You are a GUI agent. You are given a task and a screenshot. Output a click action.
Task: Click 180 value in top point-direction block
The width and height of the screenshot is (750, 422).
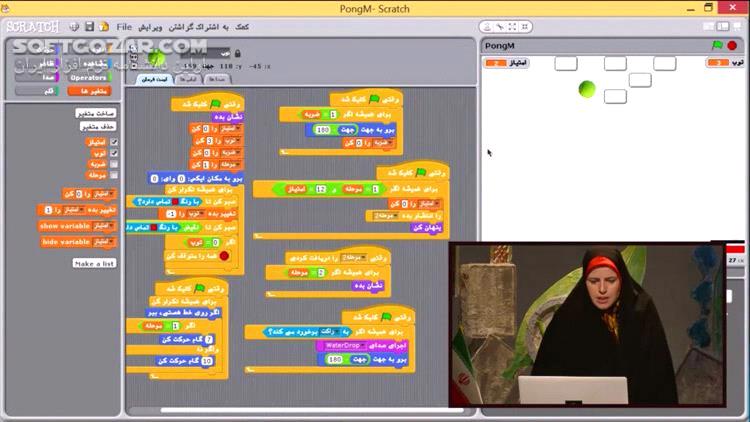[323, 130]
